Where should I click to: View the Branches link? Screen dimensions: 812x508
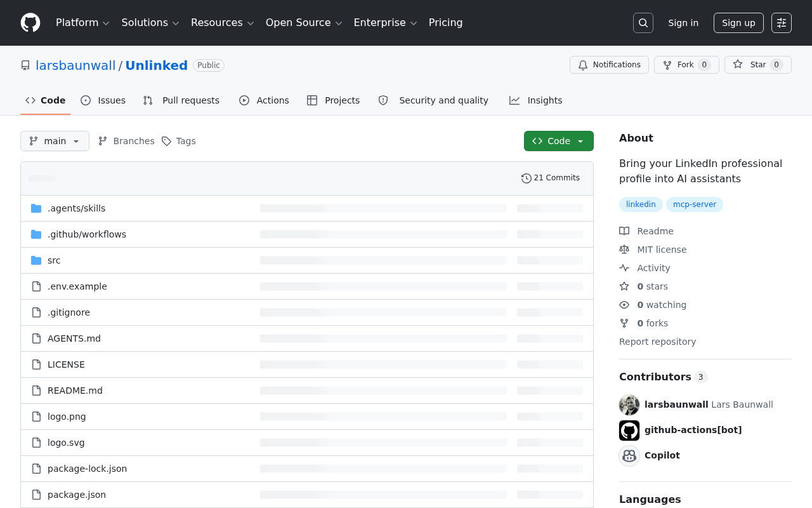(x=126, y=141)
